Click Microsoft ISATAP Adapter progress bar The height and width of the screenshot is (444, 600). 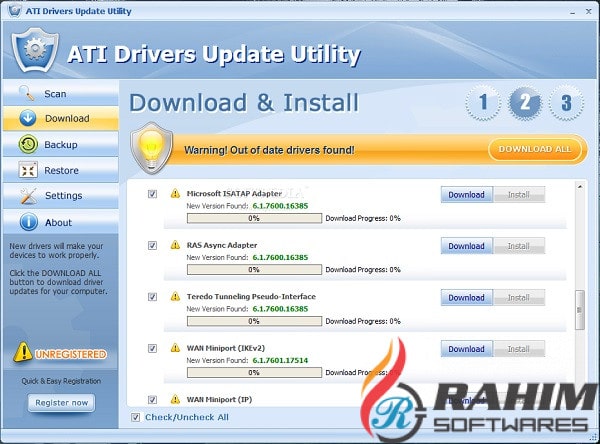[254, 218]
